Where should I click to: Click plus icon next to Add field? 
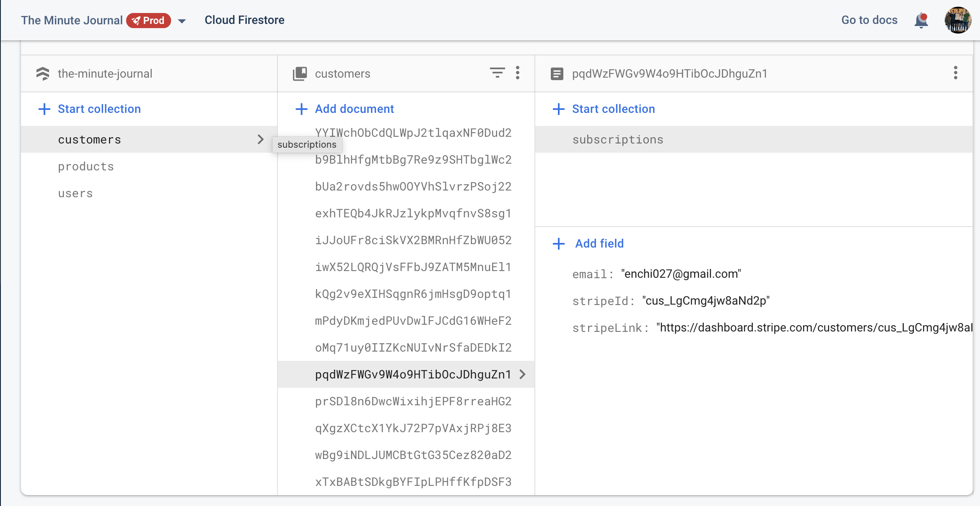(x=559, y=244)
